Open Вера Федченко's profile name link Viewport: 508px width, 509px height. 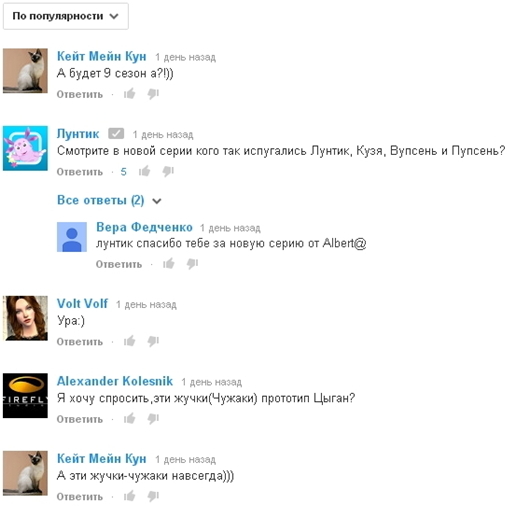[x=144, y=227]
